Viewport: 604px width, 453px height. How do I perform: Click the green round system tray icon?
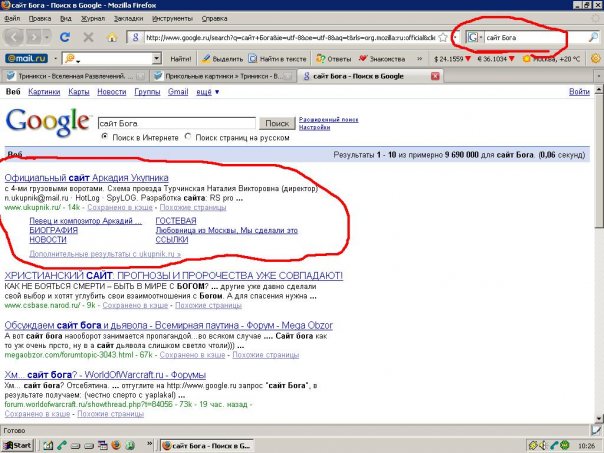click(x=565, y=445)
